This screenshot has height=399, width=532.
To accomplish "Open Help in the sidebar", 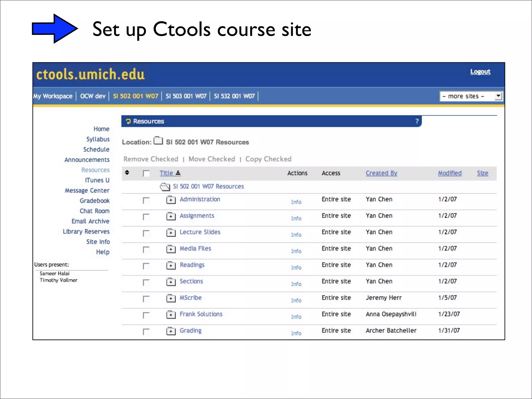I will coord(103,252).
